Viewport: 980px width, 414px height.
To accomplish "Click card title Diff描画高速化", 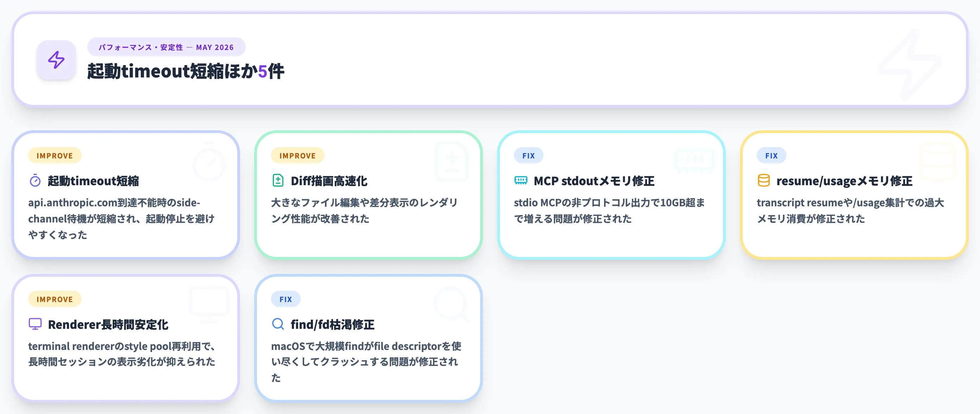I will pos(329,181).
